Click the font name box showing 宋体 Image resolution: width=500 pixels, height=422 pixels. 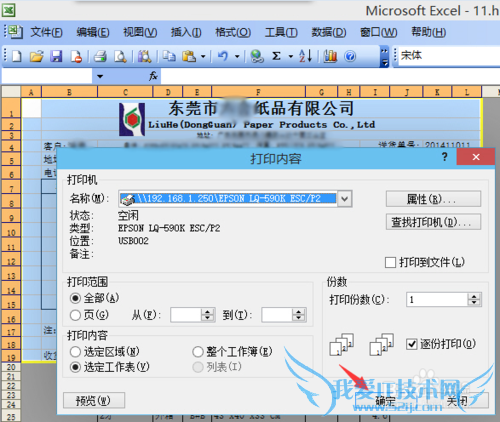point(449,55)
